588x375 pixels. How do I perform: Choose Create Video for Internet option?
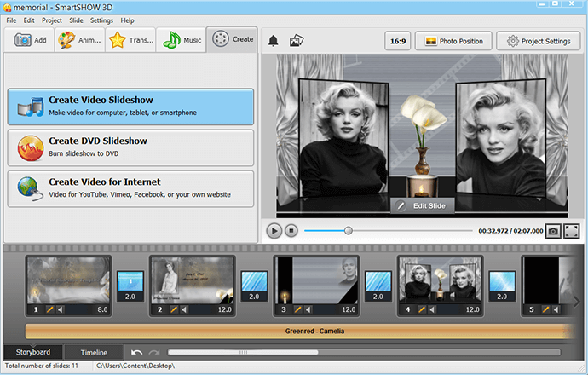tap(130, 188)
